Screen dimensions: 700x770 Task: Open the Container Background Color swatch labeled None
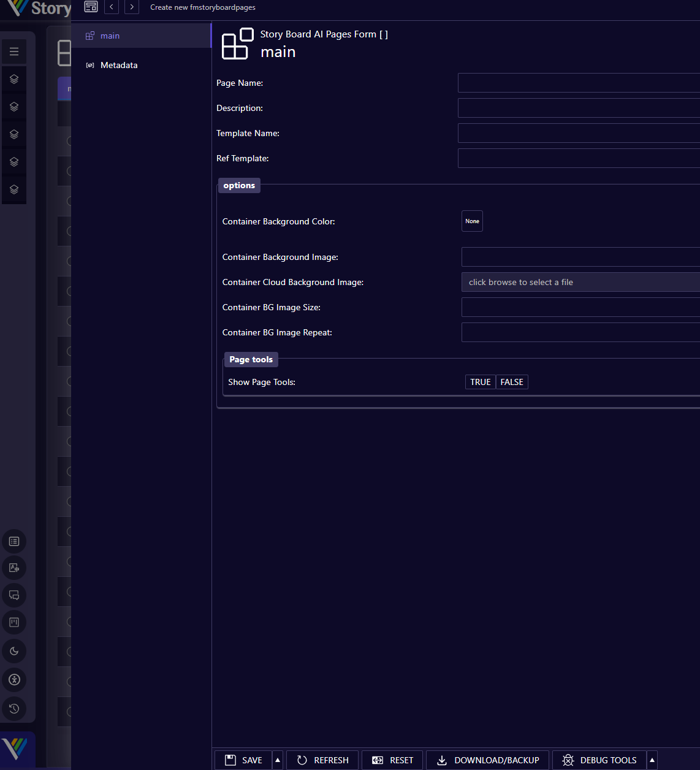pos(472,221)
